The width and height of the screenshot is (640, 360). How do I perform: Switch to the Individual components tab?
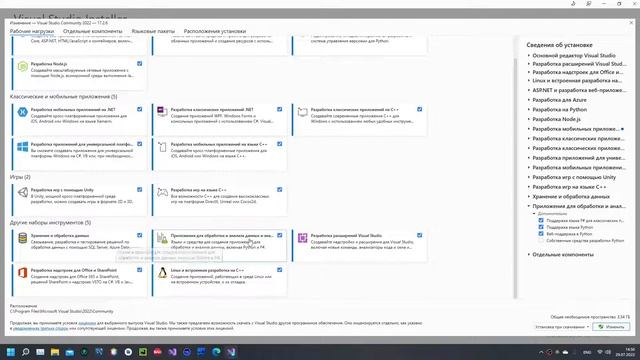[x=93, y=31]
